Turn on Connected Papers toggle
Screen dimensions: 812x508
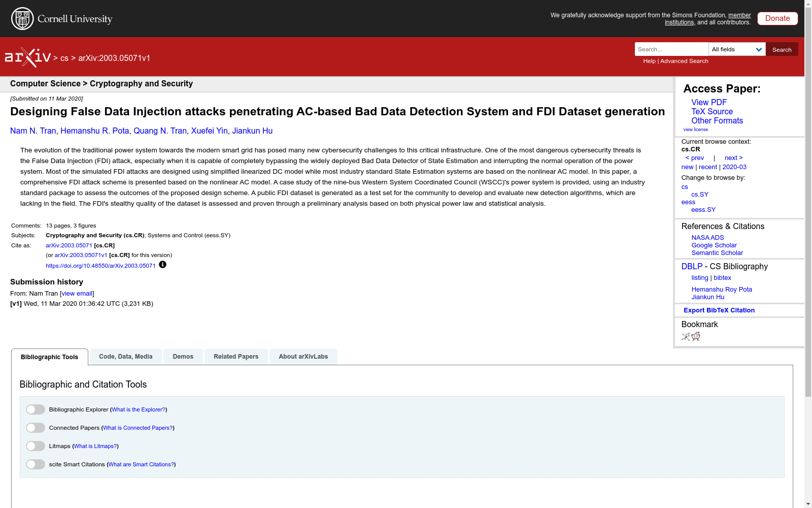click(36, 428)
